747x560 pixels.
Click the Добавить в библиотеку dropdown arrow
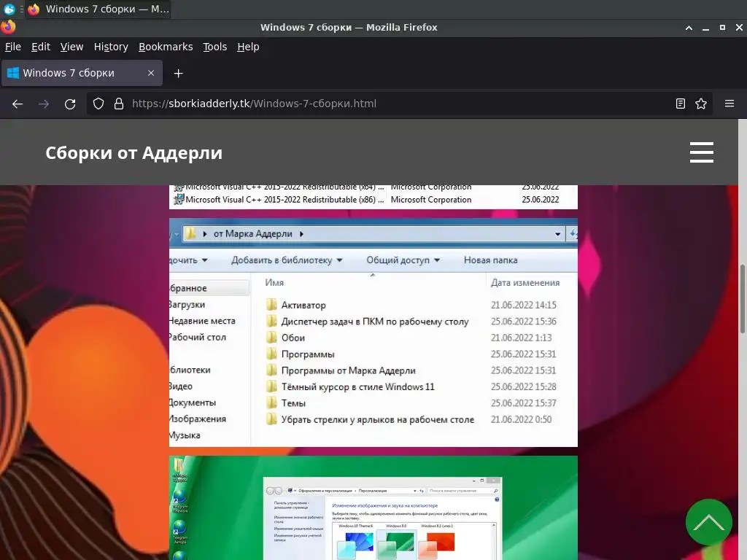(340, 260)
